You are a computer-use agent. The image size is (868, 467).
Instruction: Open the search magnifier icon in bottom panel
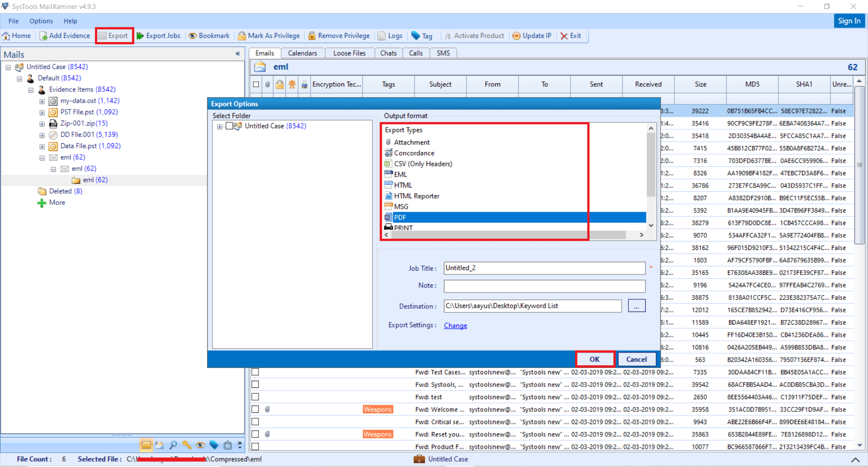click(173, 445)
